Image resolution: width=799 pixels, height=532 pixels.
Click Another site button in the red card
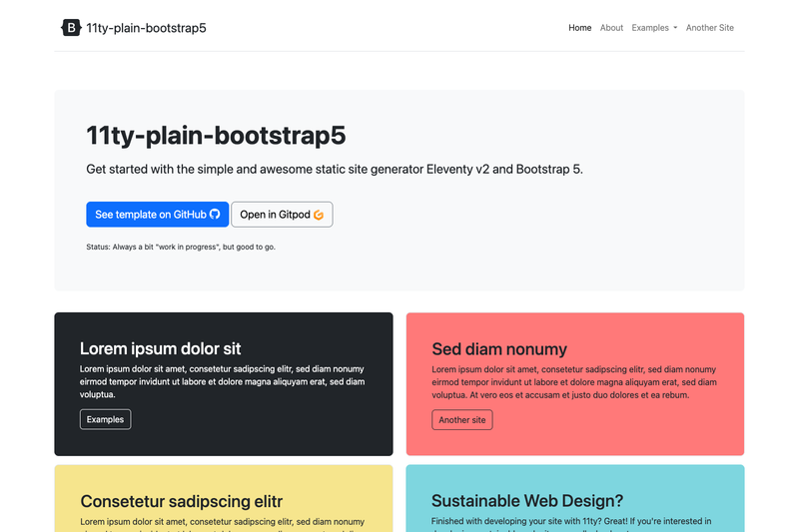coord(462,420)
